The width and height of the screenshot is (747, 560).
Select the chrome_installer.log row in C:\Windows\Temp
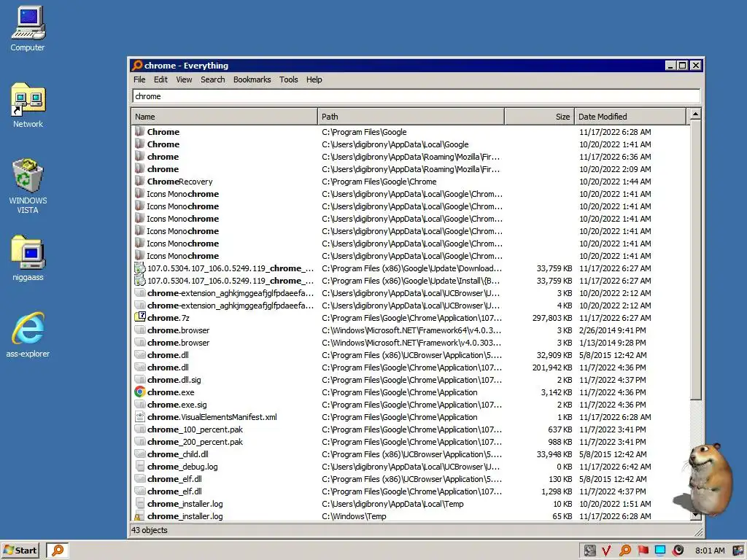(x=411, y=516)
